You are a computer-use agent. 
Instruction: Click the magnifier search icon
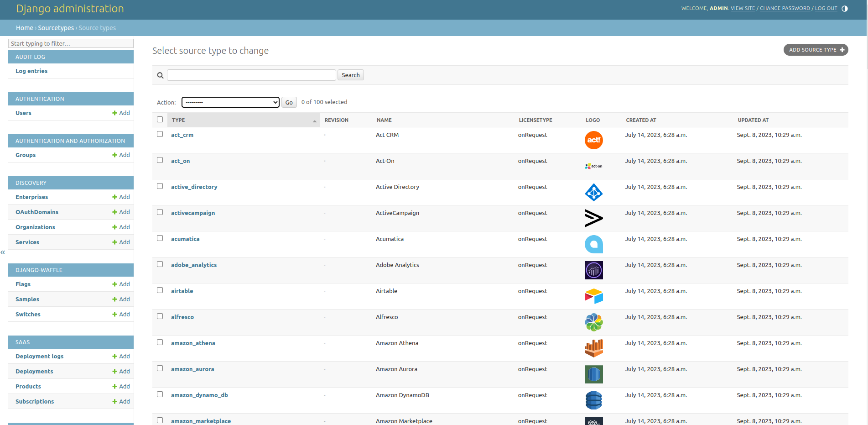point(160,75)
